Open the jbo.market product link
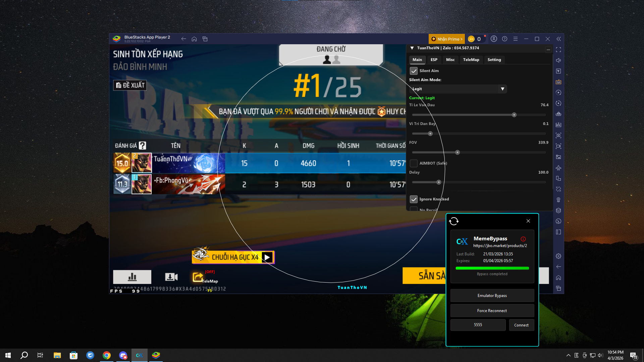This screenshot has width=644, height=362. tap(500, 246)
